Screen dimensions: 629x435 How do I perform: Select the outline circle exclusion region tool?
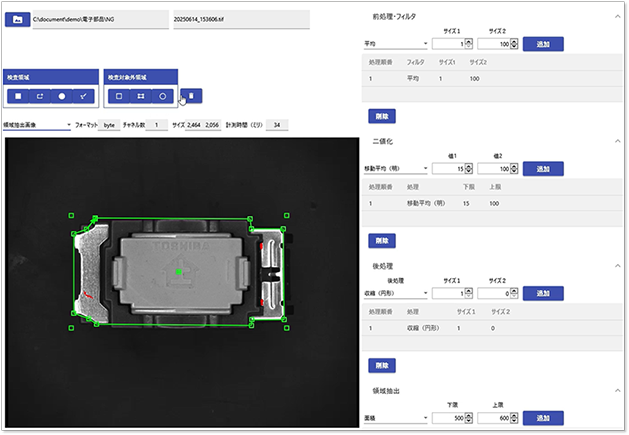(162, 96)
